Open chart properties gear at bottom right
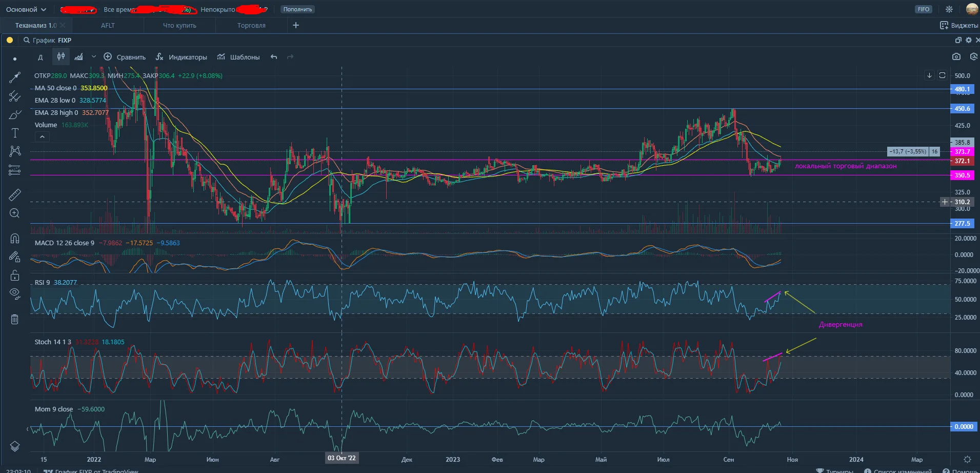The image size is (980, 473). tap(967, 459)
